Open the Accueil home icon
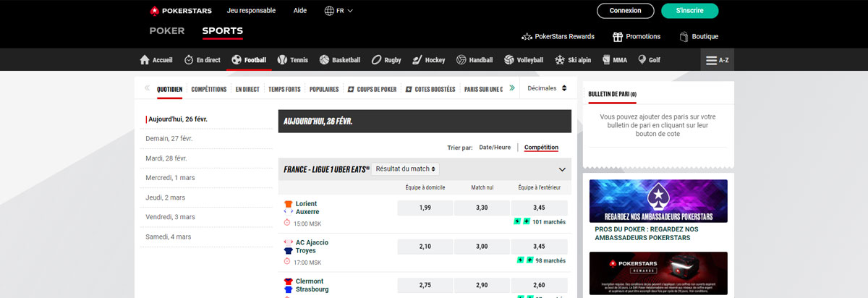Image resolution: width=868 pixels, height=298 pixels. (x=144, y=60)
